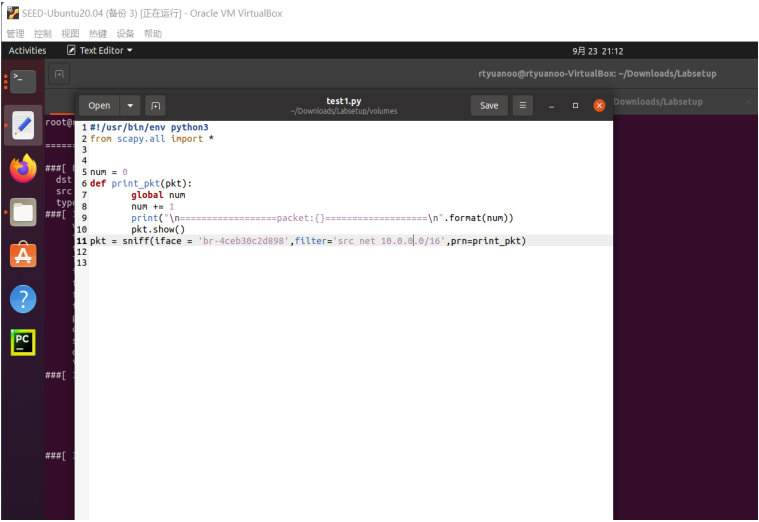The image size is (759, 522).
Task: Open the 管理 menu of VirtualBox
Action: (x=15, y=33)
